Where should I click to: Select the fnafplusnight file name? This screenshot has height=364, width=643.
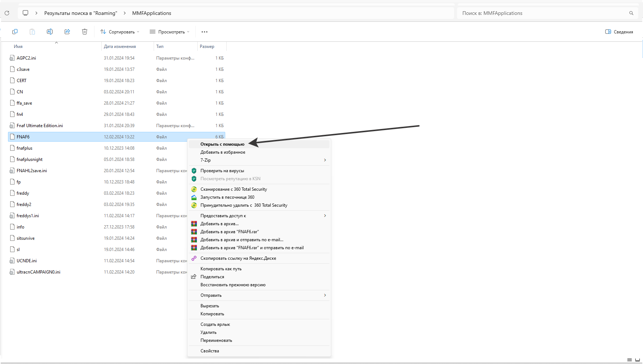point(29,159)
